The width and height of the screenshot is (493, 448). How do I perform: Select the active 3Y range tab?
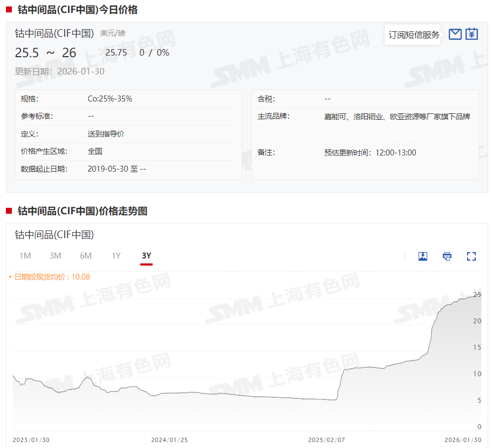coord(146,256)
